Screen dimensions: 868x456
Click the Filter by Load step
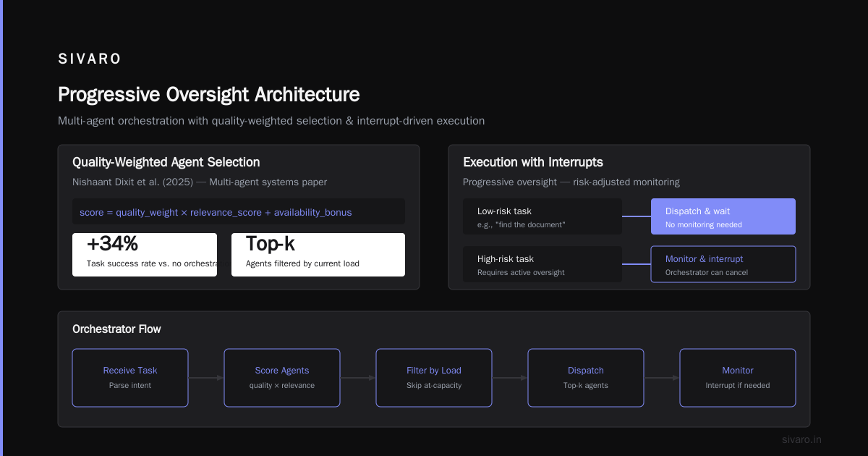(x=434, y=378)
